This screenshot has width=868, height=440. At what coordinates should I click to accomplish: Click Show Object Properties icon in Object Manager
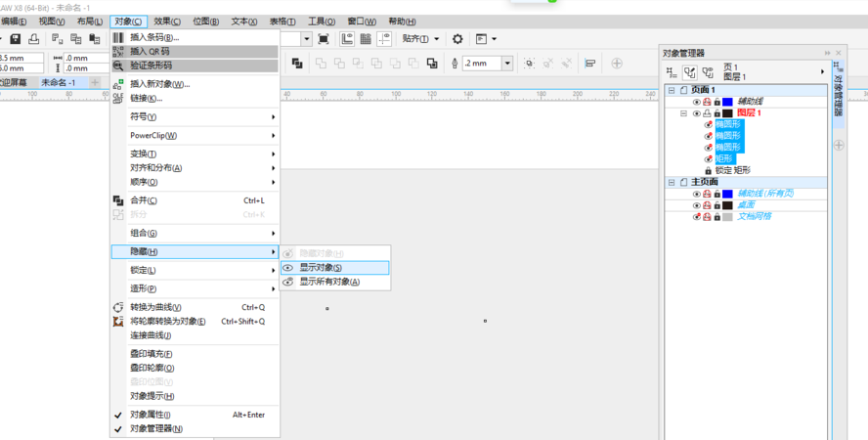click(673, 71)
